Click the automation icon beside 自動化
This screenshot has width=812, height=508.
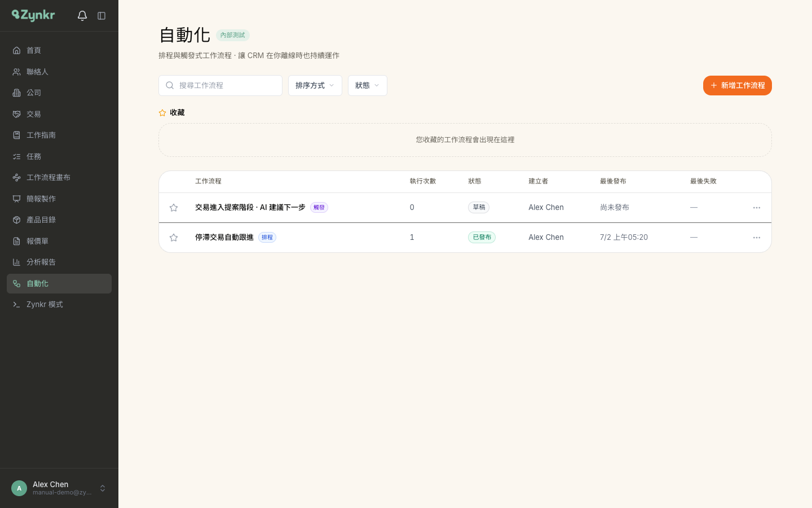point(16,283)
